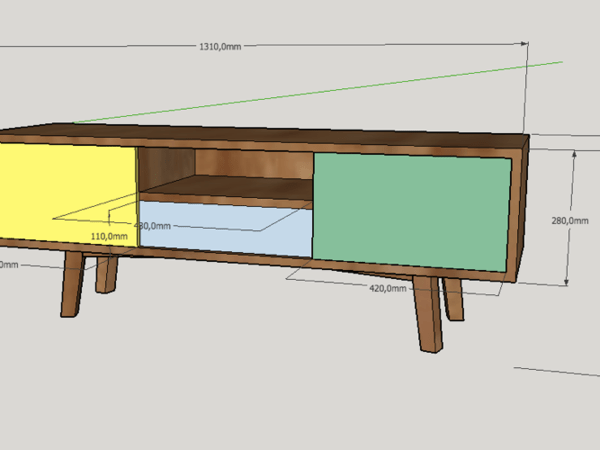Click the 420,0mm dimension label

tap(388, 288)
